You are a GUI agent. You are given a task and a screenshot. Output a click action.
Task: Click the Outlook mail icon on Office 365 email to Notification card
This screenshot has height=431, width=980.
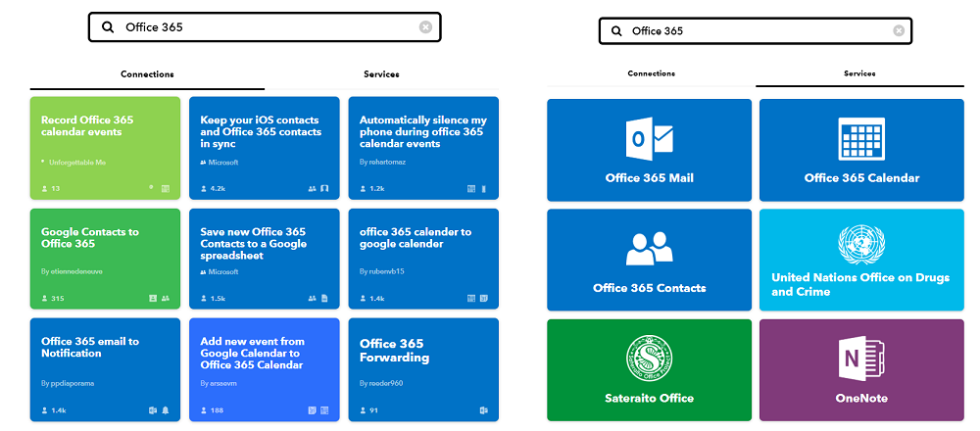[x=153, y=410]
